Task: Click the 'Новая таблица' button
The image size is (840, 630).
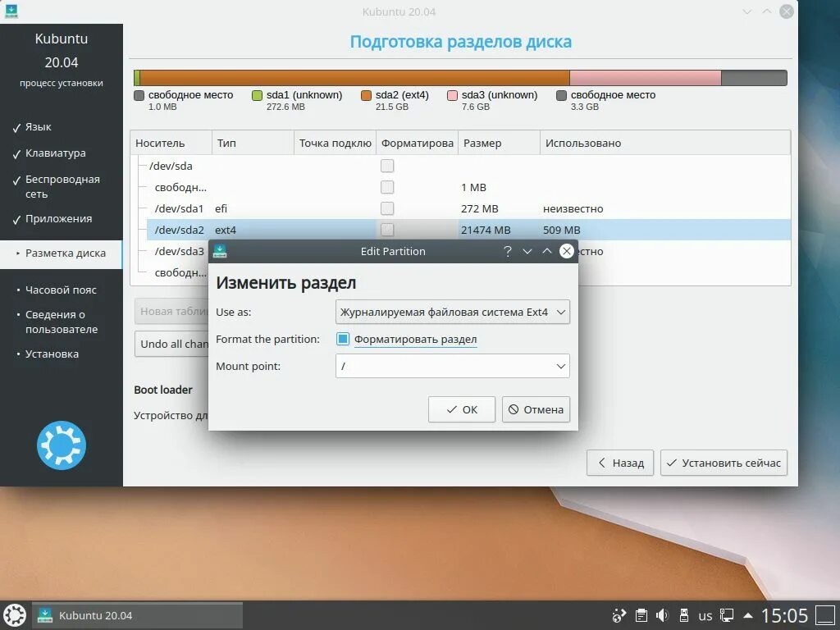Action: point(171,311)
